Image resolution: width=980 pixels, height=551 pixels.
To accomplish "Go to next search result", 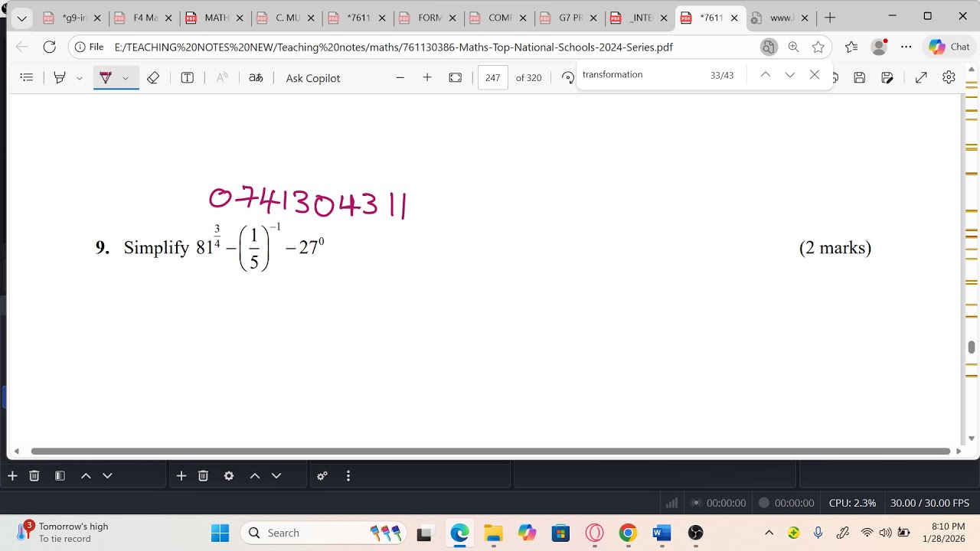I will pos(789,74).
